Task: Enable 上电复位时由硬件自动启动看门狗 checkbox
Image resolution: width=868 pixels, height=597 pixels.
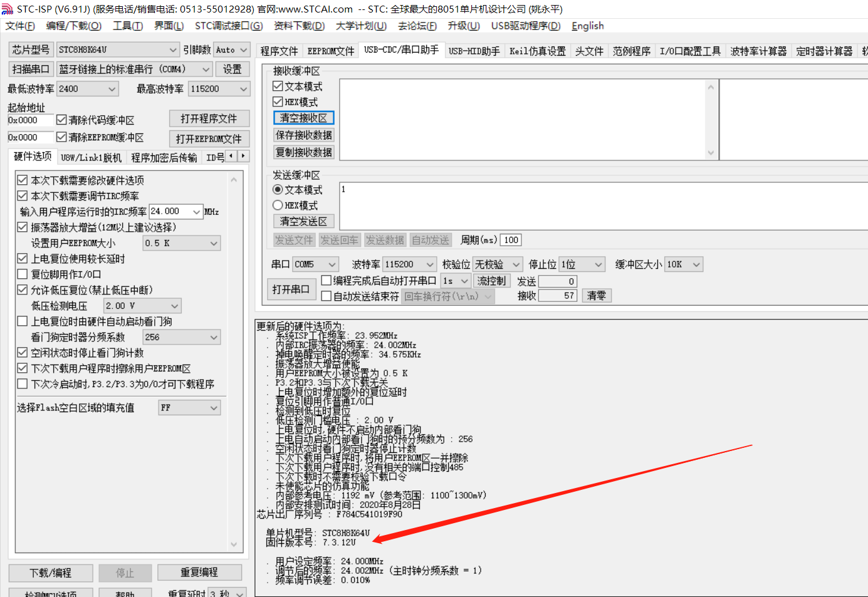Action: pyautogui.click(x=23, y=321)
